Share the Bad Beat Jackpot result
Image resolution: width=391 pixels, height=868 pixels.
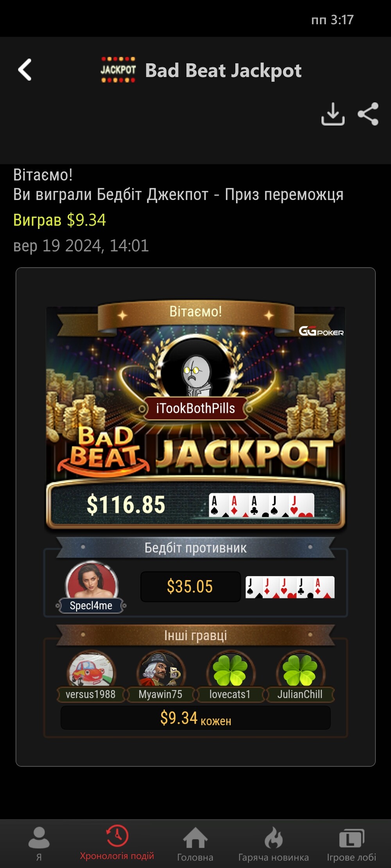coord(368,114)
